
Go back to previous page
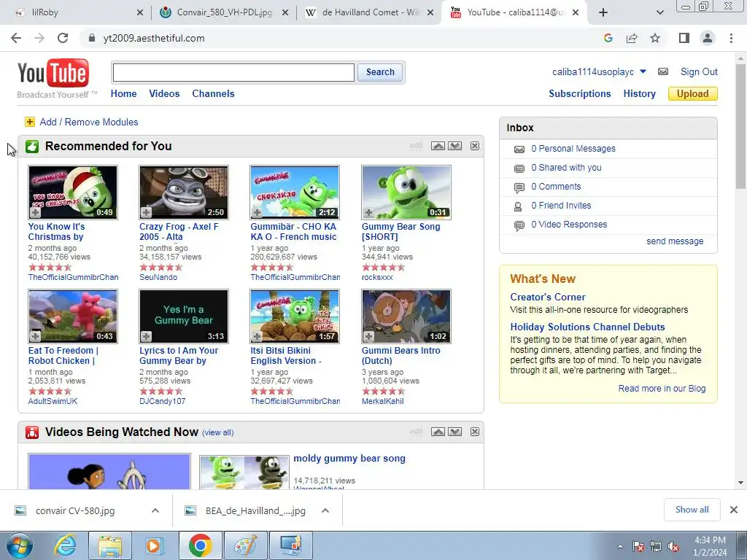coord(16,38)
